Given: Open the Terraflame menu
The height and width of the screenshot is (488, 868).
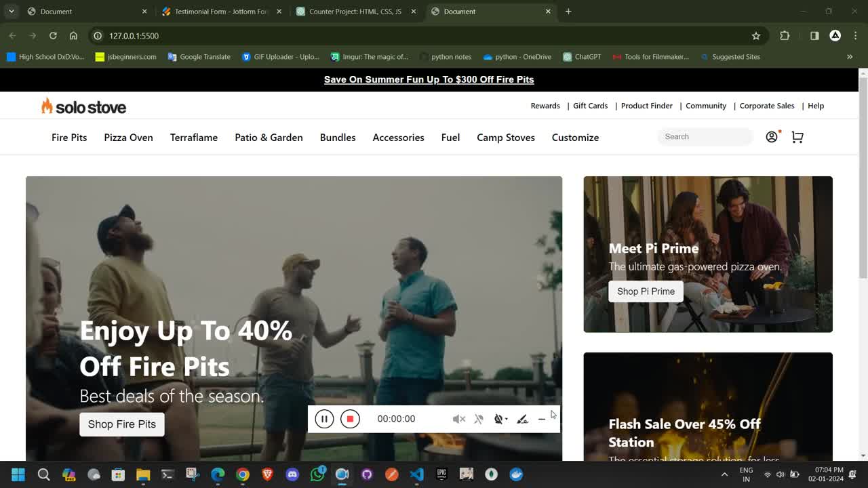Looking at the screenshot, I should click(194, 138).
